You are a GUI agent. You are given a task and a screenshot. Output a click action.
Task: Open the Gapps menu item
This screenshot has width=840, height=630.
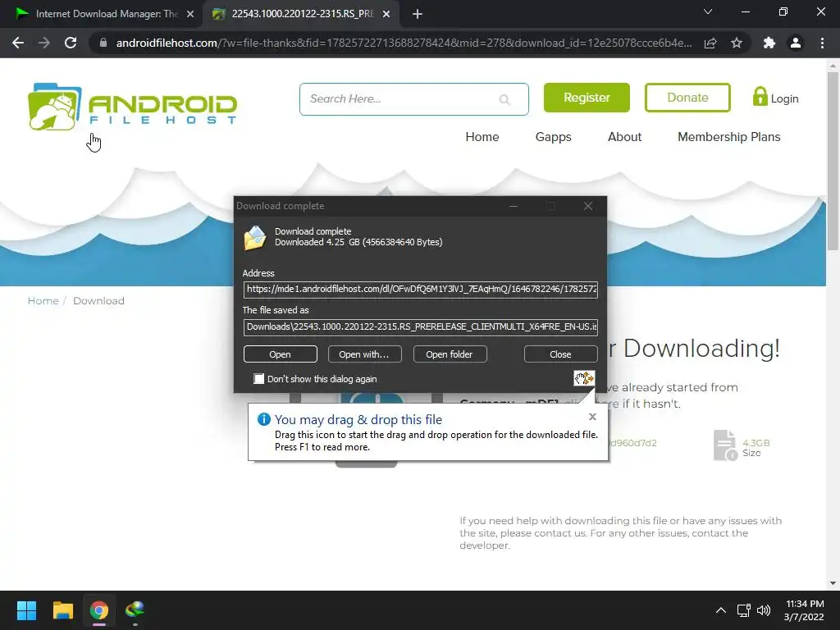coord(554,137)
